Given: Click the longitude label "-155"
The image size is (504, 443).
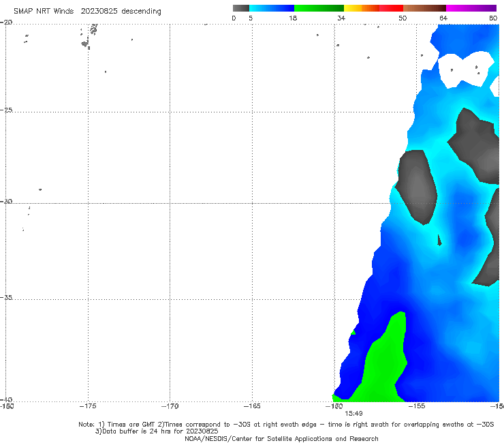Looking at the screenshot, I should coord(417,406).
